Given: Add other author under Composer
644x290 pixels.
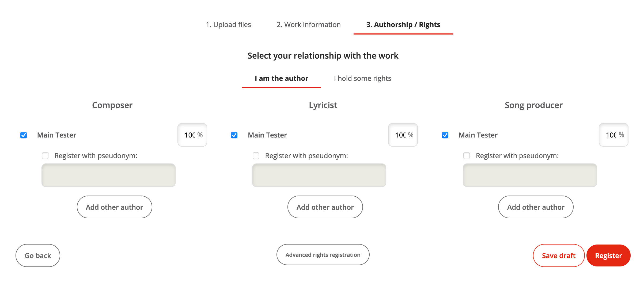Looking at the screenshot, I should (115, 207).
